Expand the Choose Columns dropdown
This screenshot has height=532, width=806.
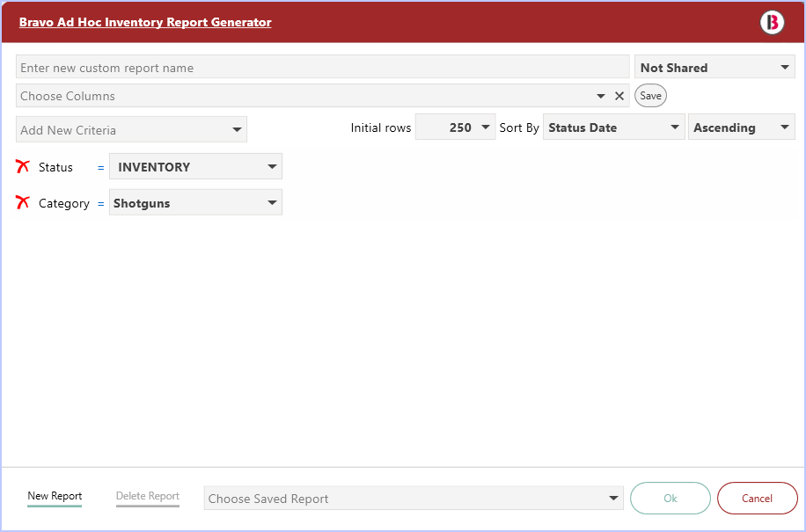click(600, 96)
